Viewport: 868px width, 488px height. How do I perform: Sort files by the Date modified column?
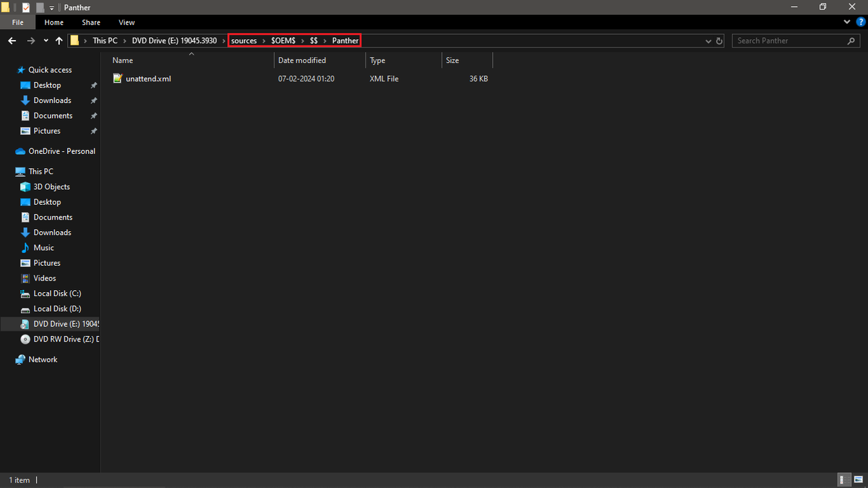coord(302,60)
